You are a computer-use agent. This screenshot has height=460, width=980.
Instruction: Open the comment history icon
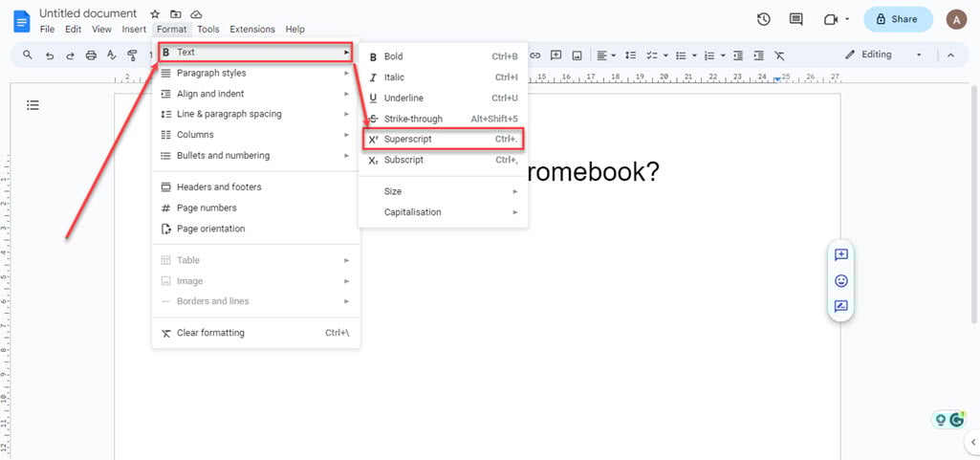tap(795, 19)
